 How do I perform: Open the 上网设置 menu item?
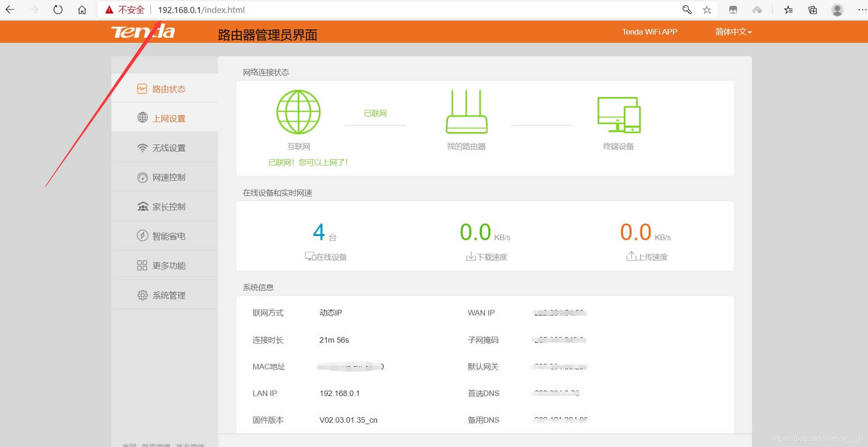click(x=164, y=118)
